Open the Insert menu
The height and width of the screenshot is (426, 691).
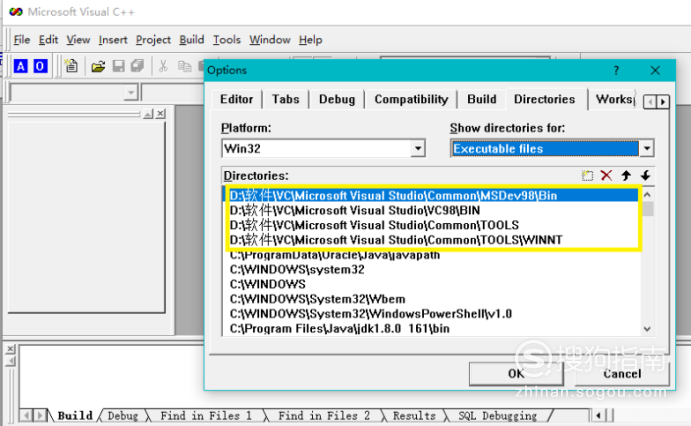coord(113,40)
